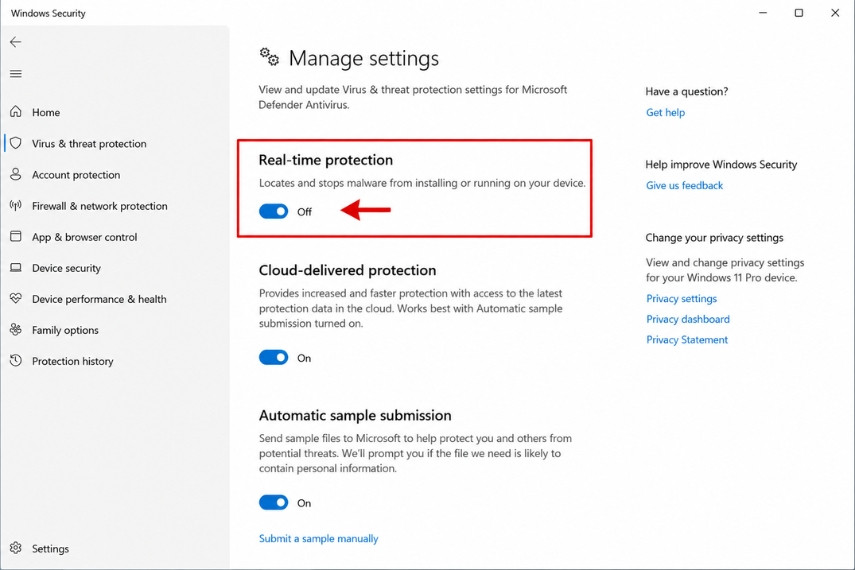Click Submit a sample manually link
The height and width of the screenshot is (570, 855).
(318, 538)
